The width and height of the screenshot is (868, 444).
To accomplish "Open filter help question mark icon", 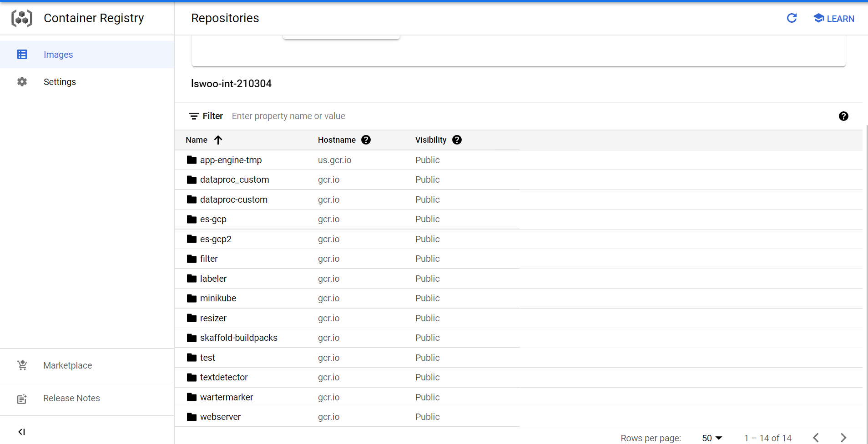I will pos(843,116).
